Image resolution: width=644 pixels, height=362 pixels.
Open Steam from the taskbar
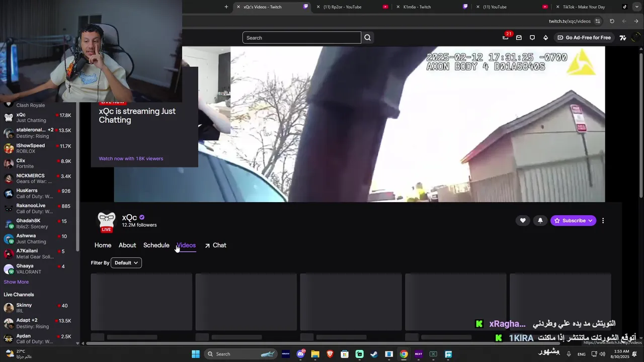(374, 354)
